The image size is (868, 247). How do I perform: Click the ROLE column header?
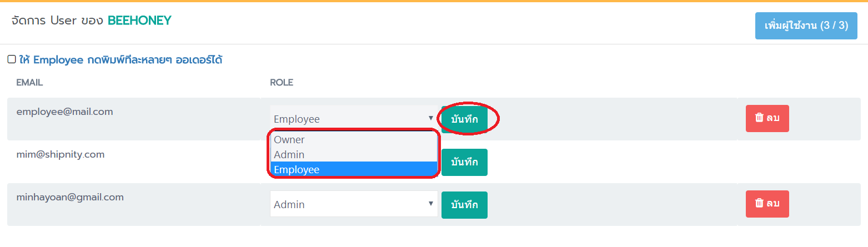point(282,83)
